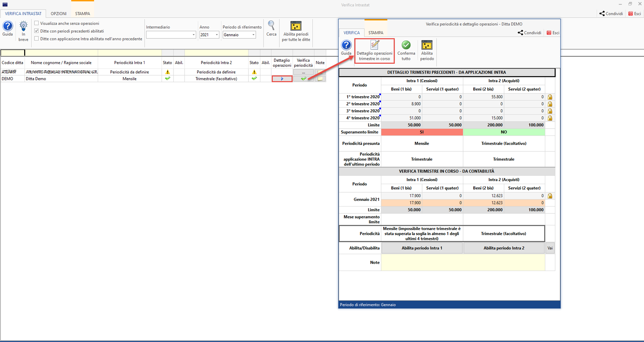This screenshot has width=644, height=342.
Task: Expand the Intermediario dropdown
Action: (x=193, y=35)
